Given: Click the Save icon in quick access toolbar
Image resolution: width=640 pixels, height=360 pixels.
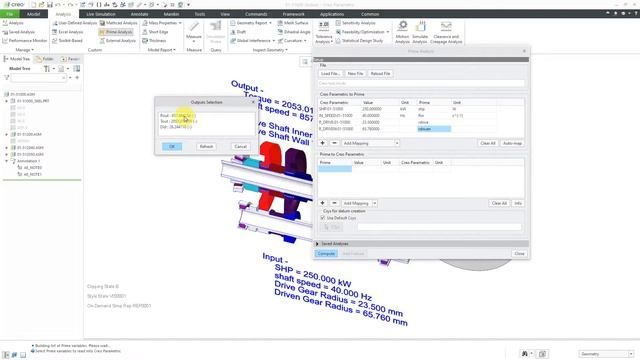Looking at the screenshot, I should click(49, 4).
